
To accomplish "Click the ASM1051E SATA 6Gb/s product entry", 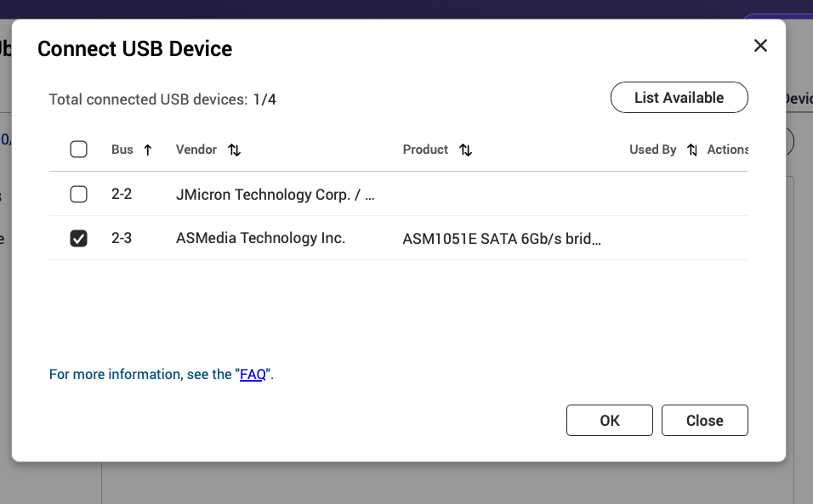I will point(502,239).
